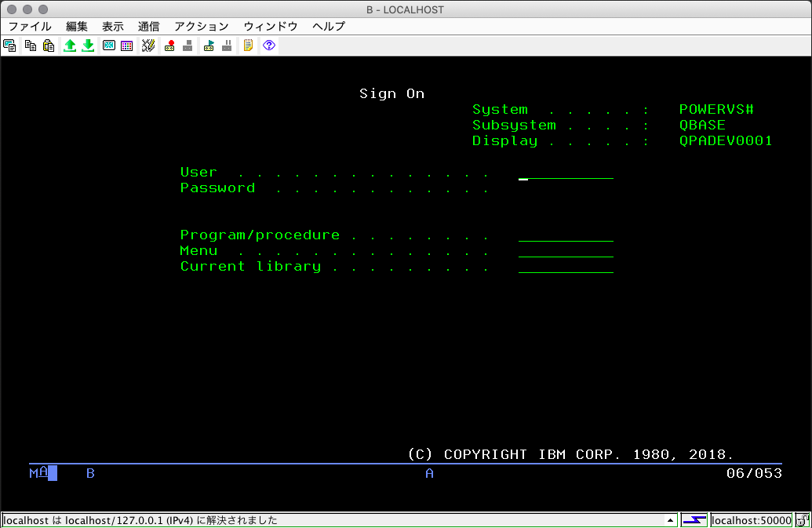This screenshot has height=528, width=812.
Task: Click the Menu input field
Action: pyautogui.click(x=566, y=251)
